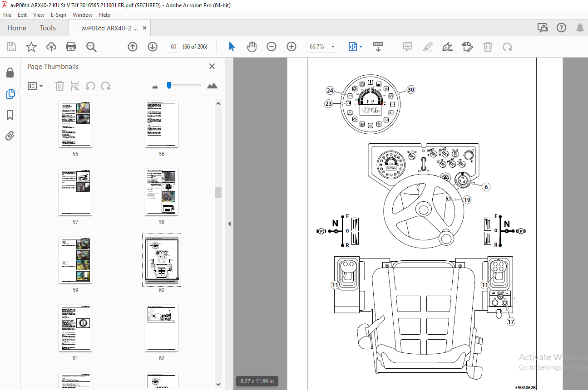Open the View menu

point(39,15)
